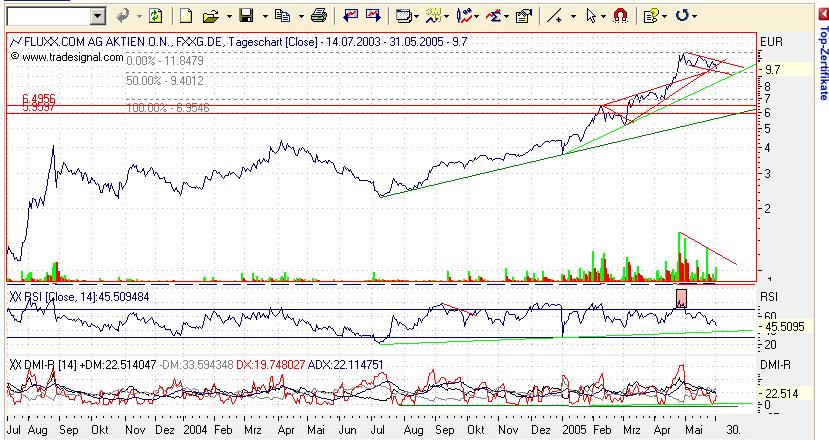Expand the reload icon dropdown arrow
The height and width of the screenshot is (440, 829).
(694, 17)
